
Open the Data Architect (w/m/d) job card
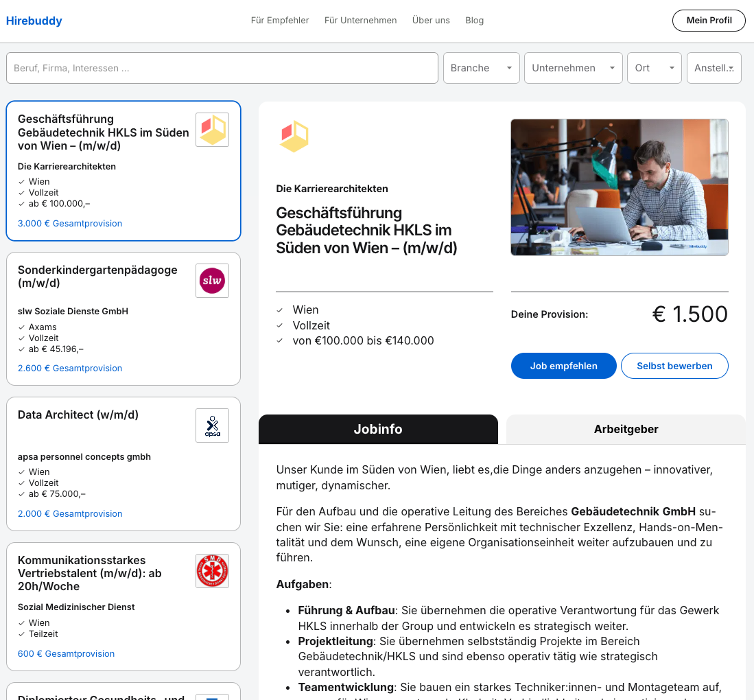[x=123, y=464]
